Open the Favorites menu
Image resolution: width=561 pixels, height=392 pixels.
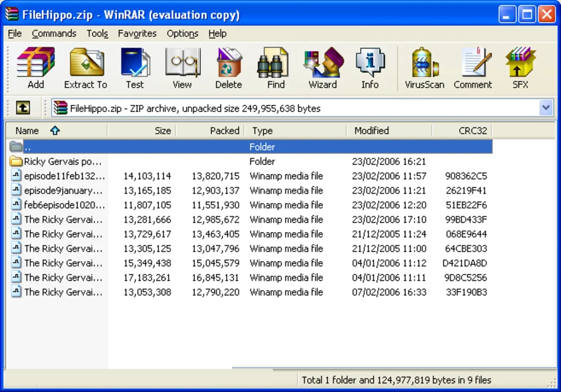pos(137,34)
